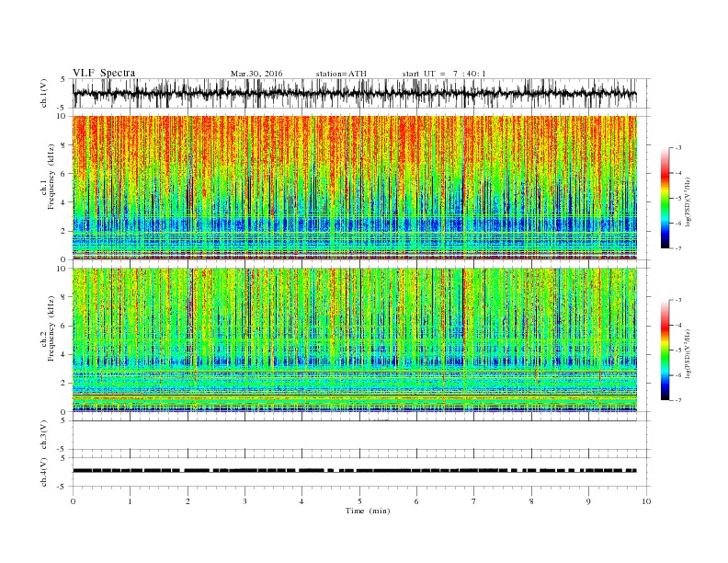Click the ch.1 color bar "-7" label
The width and height of the screenshot is (728, 563).
tap(678, 248)
